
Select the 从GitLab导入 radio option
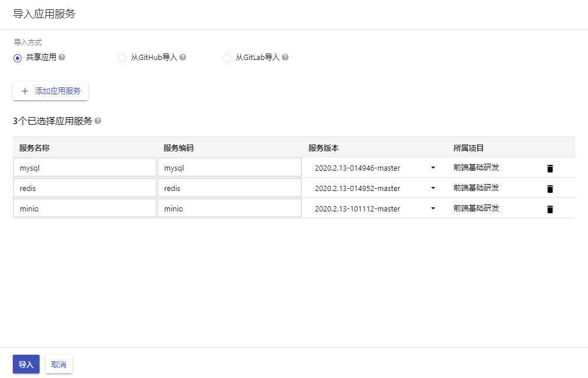(x=227, y=58)
